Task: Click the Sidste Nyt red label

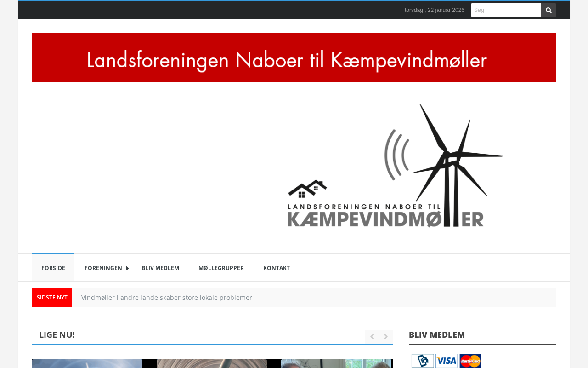Action: tap(52, 298)
